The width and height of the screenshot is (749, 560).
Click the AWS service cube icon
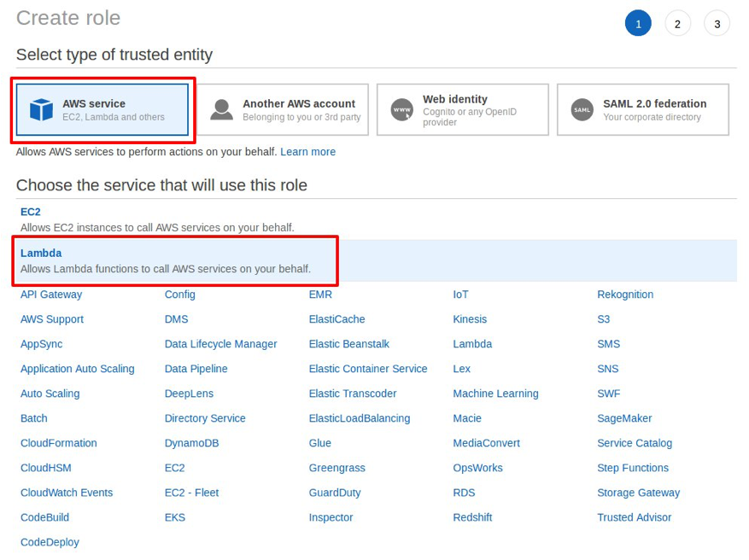click(42, 109)
